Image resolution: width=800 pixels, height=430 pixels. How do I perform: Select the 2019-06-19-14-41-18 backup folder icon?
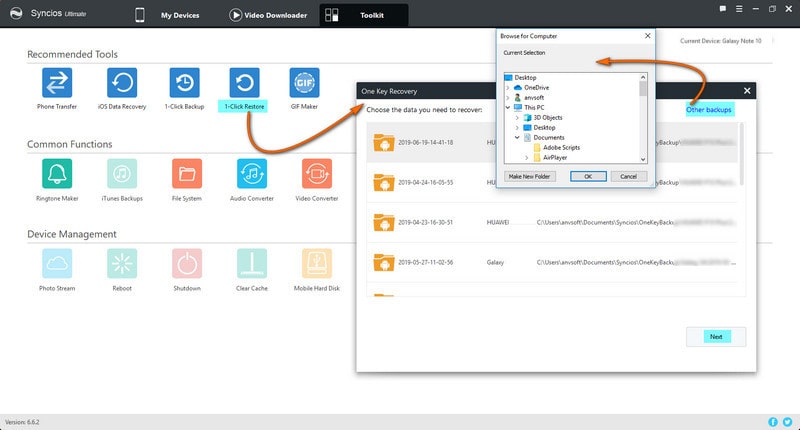(384, 143)
